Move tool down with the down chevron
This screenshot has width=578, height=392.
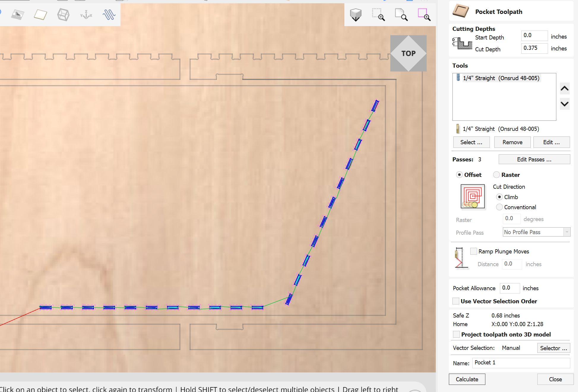point(564,104)
